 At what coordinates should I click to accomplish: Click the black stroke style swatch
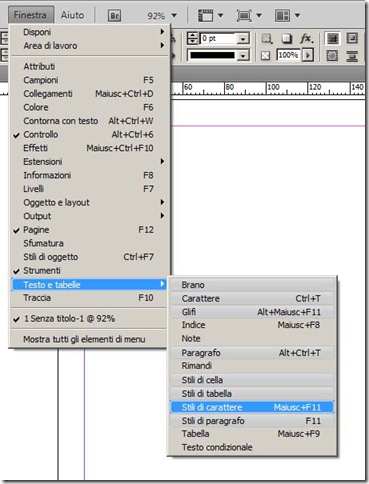click(212, 55)
